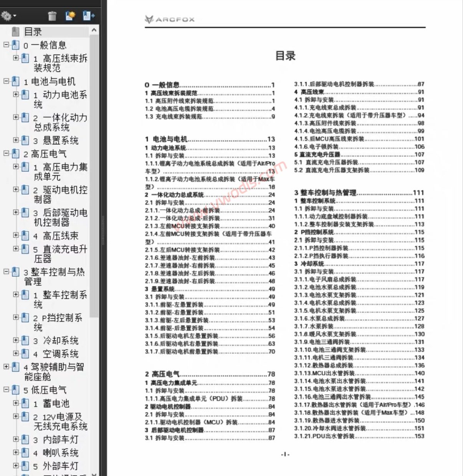Click TOC entry '2.1.2.P挡执行器拆装'
The width and height of the screenshot is (463, 476).
point(359,256)
